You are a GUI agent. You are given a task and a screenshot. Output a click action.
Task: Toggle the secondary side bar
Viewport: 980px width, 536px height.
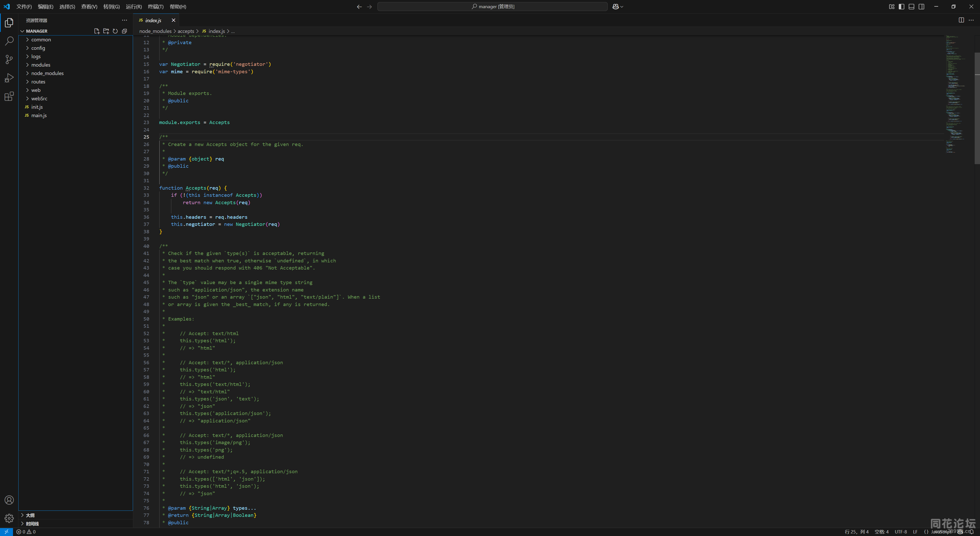(x=921, y=6)
